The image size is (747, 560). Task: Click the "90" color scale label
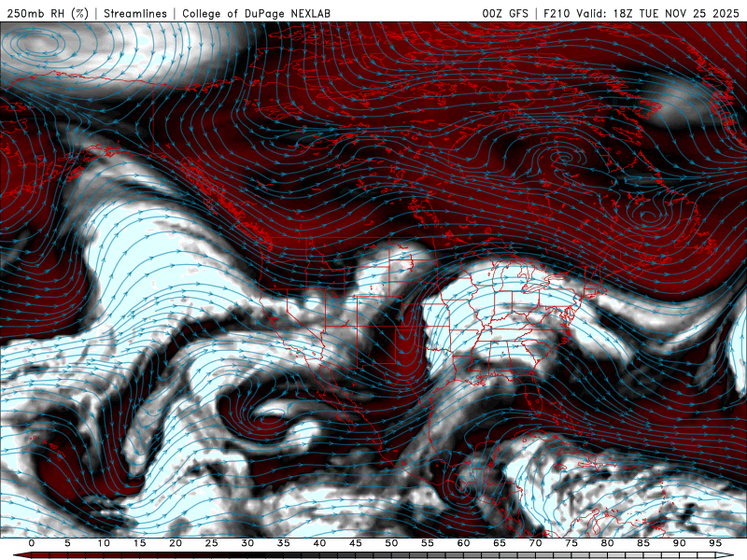[x=679, y=543]
